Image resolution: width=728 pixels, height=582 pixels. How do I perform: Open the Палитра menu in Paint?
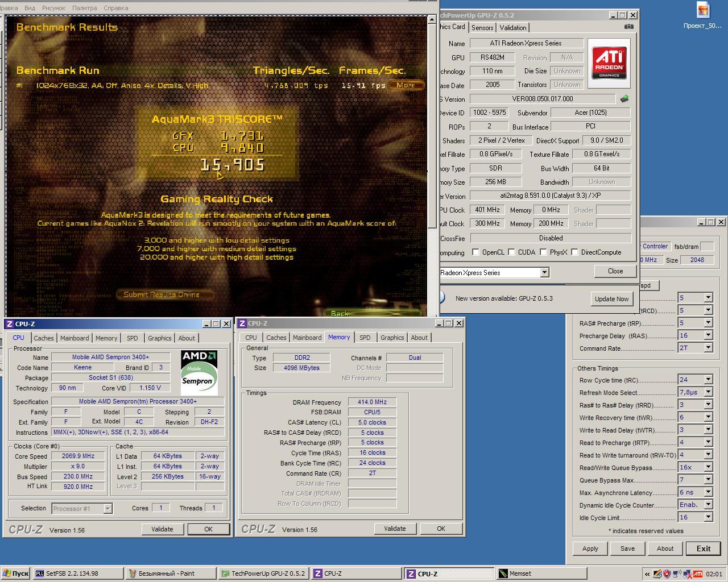84,8
